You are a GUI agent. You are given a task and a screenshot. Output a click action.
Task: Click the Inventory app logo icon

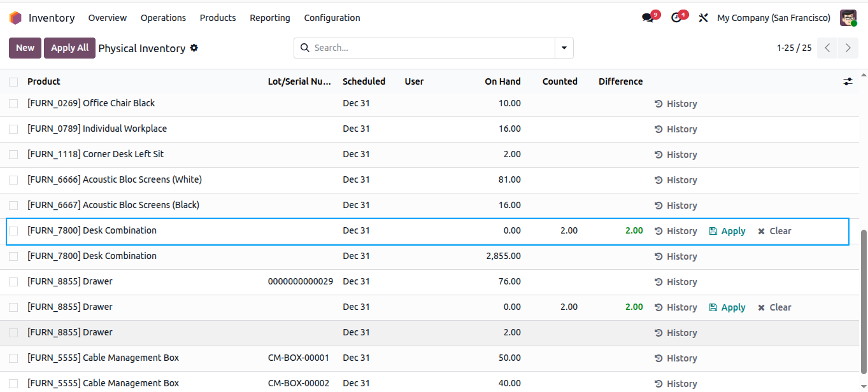tap(15, 18)
